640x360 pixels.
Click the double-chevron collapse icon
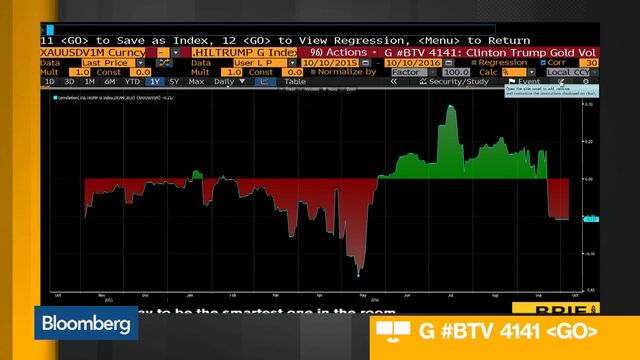[393, 82]
